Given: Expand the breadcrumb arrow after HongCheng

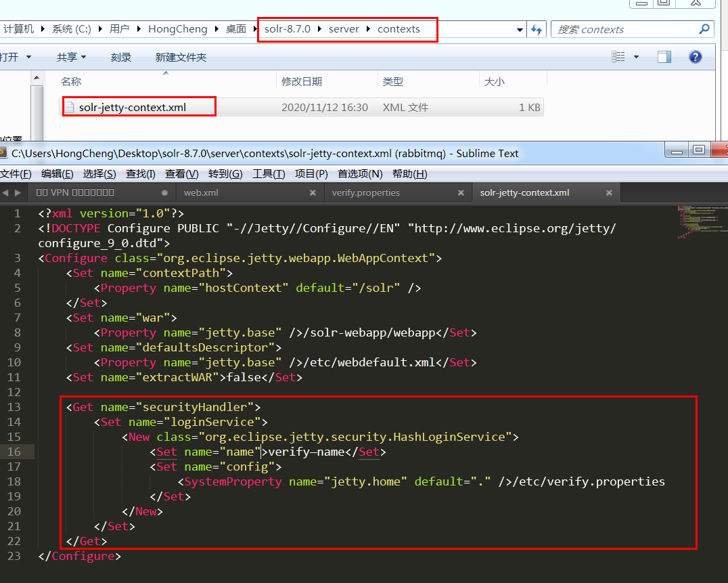Looking at the screenshot, I should (217, 29).
